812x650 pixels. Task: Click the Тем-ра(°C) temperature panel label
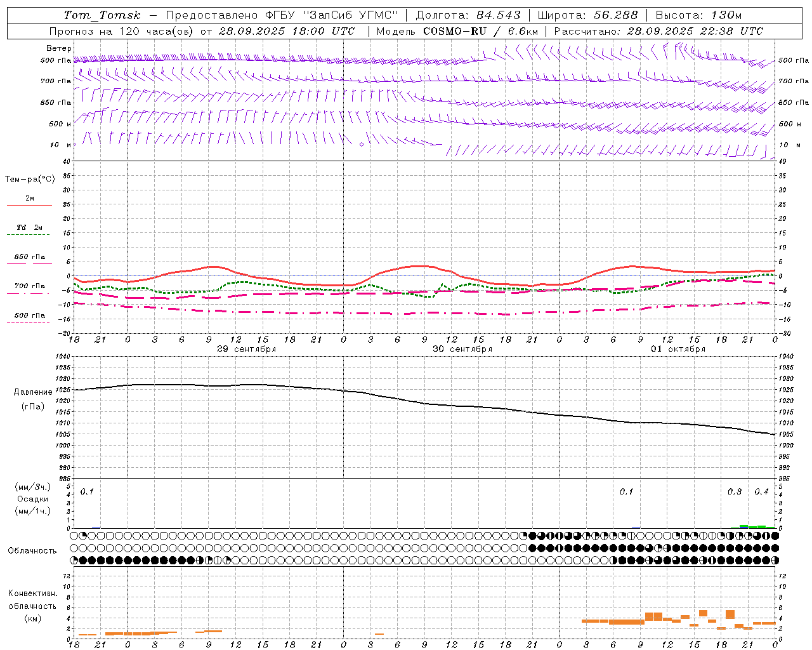click(30, 180)
